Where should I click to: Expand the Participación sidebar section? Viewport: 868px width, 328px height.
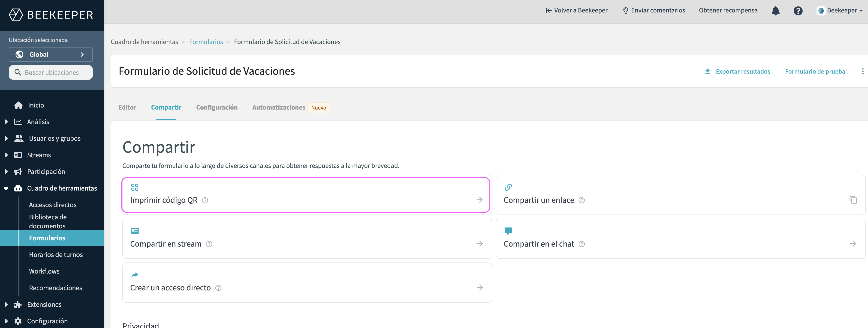[6, 172]
